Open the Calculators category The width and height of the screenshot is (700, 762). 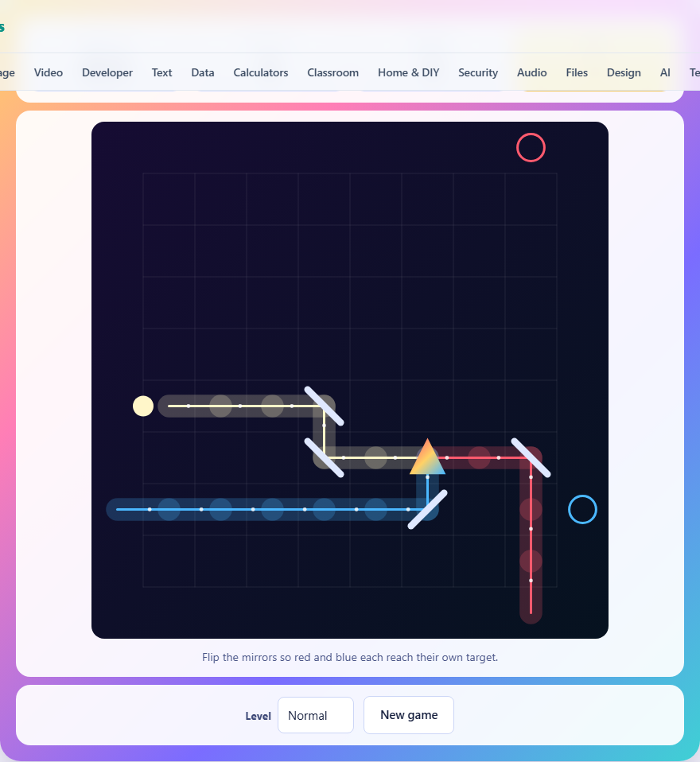click(x=261, y=72)
